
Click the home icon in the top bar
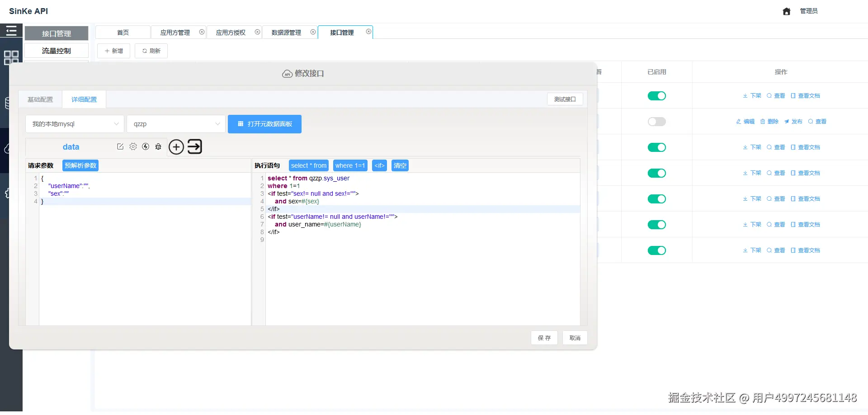[x=787, y=11]
